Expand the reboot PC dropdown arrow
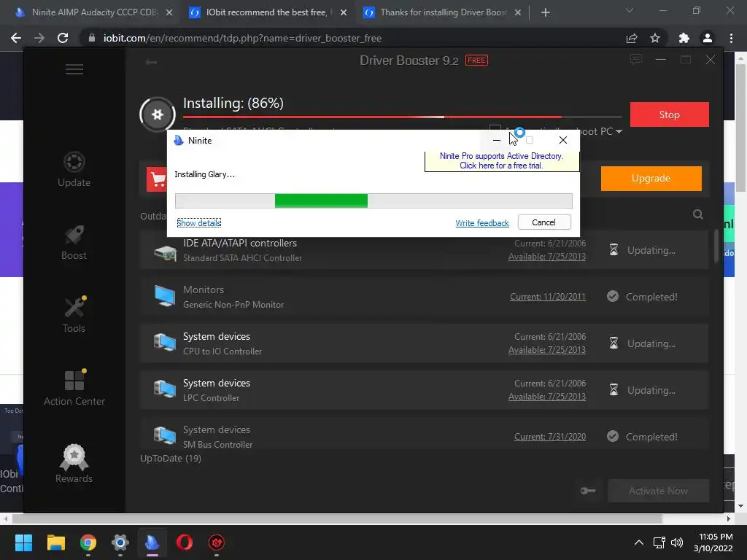 pos(619,131)
